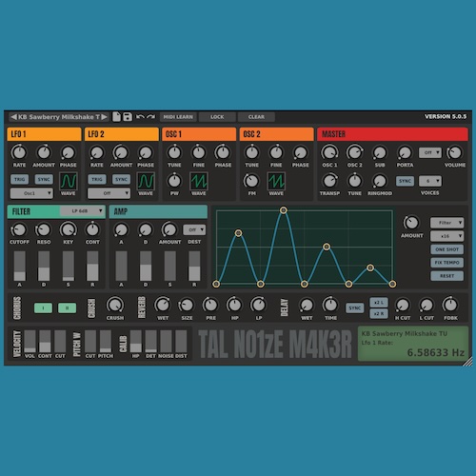This screenshot has width=476, height=476.
Task: Click the Delay Fdbk knob
Action: coord(450,305)
